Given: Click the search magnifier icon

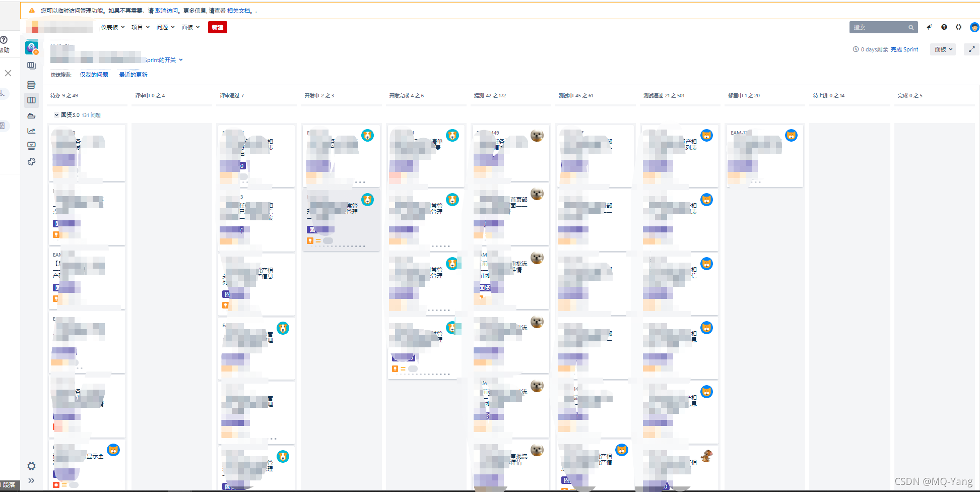Looking at the screenshot, I should 911,27.
